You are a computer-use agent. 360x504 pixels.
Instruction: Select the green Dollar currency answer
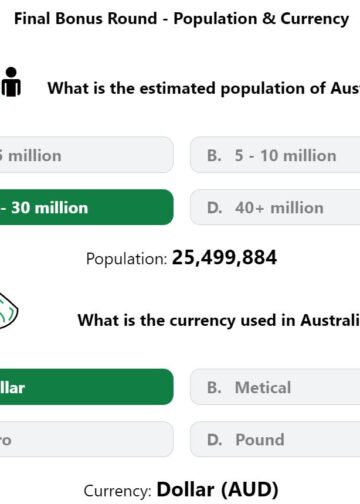click(87, 387)
